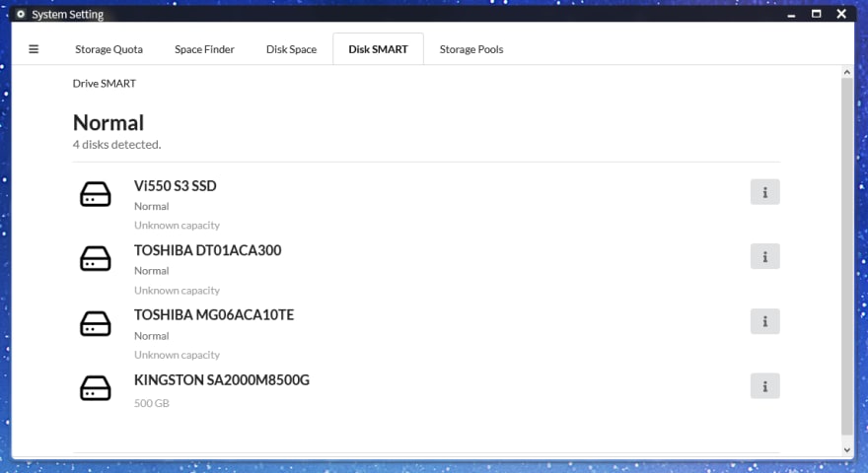Click the Drive SMART section label
This screenshot has height=473, width=868.
coord(105,84)
